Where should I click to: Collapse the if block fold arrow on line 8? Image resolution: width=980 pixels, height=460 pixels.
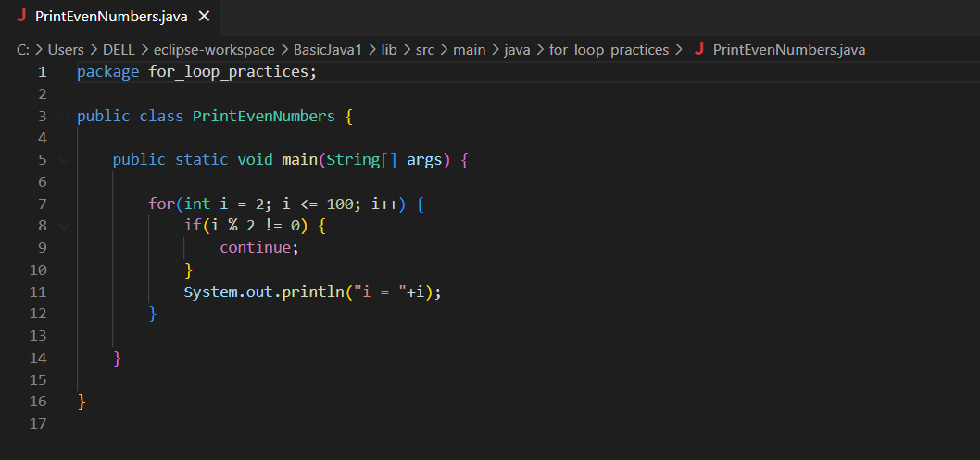pos(64,226)
